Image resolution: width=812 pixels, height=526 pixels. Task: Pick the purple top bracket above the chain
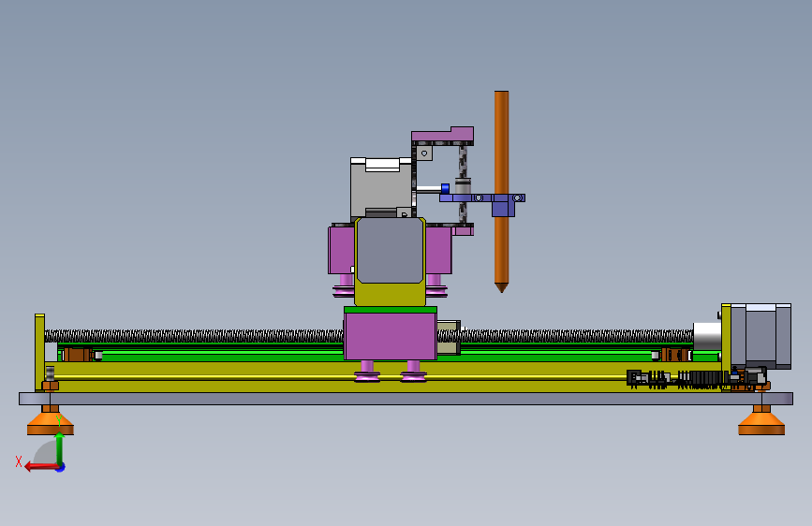[443, 135]
